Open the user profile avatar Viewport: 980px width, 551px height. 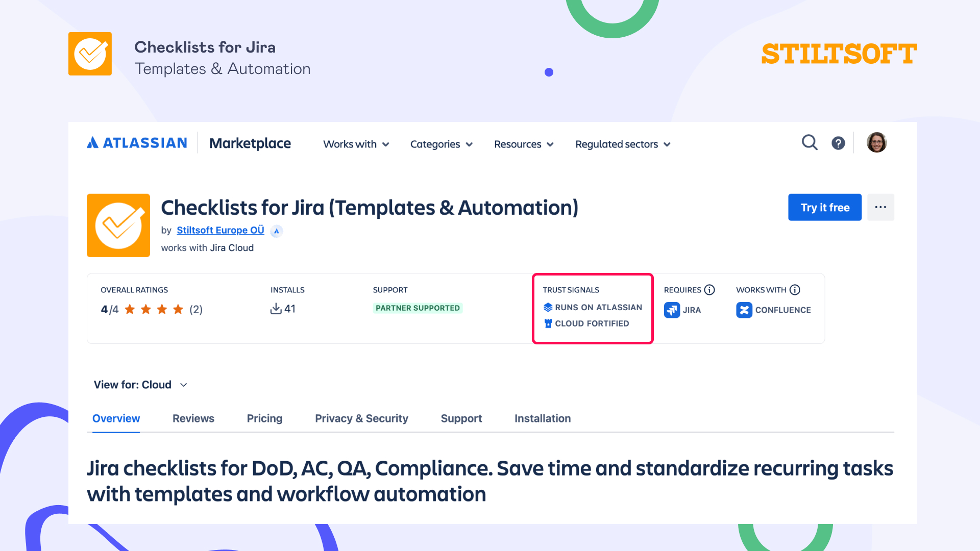[876, 142]
